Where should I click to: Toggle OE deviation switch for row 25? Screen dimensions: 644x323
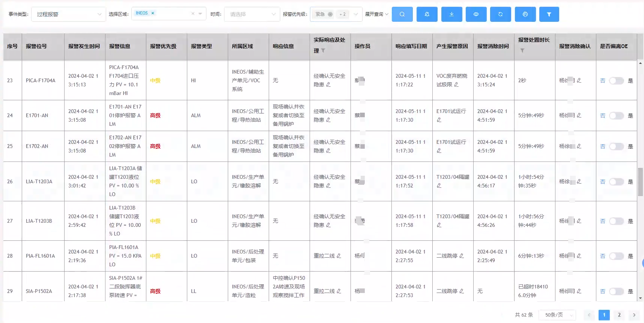[616, 146]
